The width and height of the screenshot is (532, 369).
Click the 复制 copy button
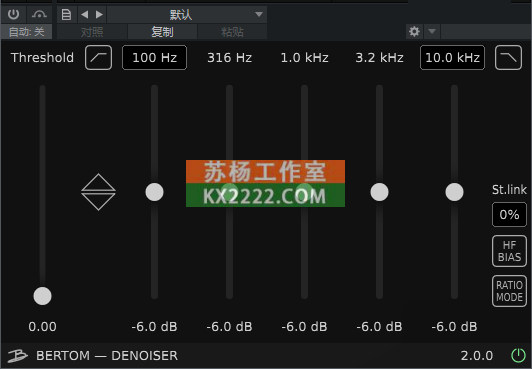(162, 32)
